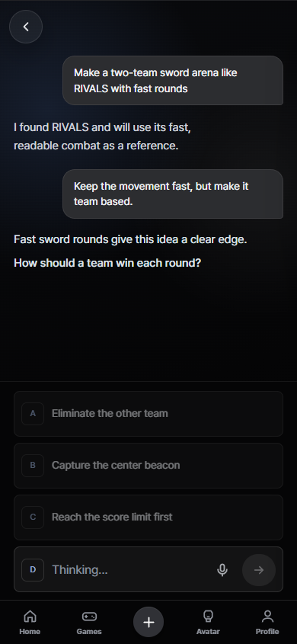Click the RIVALS sword arena prompt bubble
The image size is (297, 644).
point(173,81)
